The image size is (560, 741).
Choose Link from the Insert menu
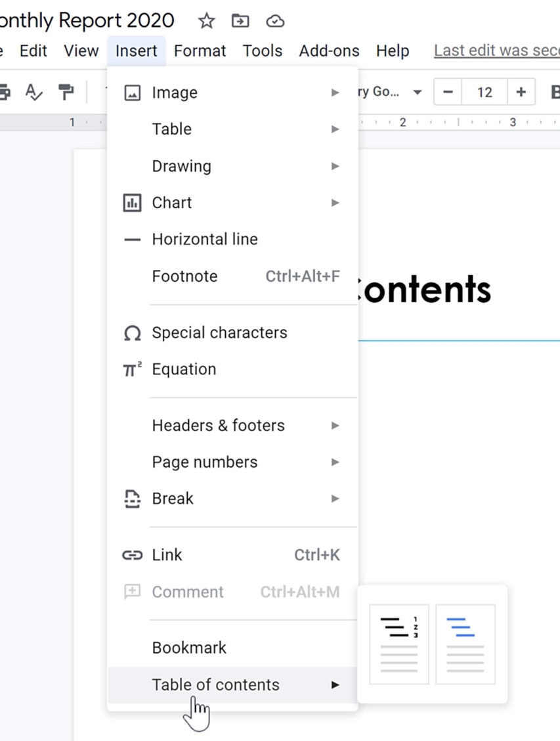(x=167, y=555)
